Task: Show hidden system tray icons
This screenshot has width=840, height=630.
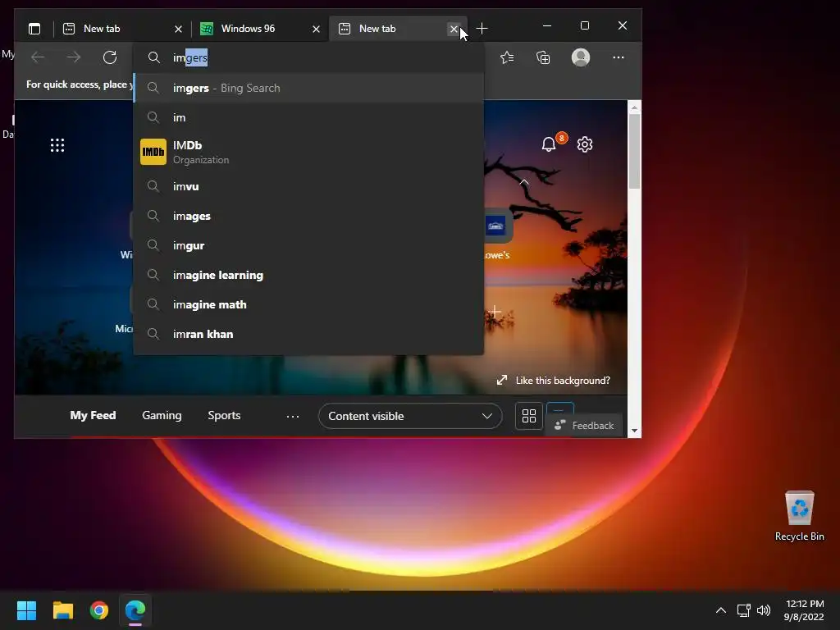Action: 721,610
